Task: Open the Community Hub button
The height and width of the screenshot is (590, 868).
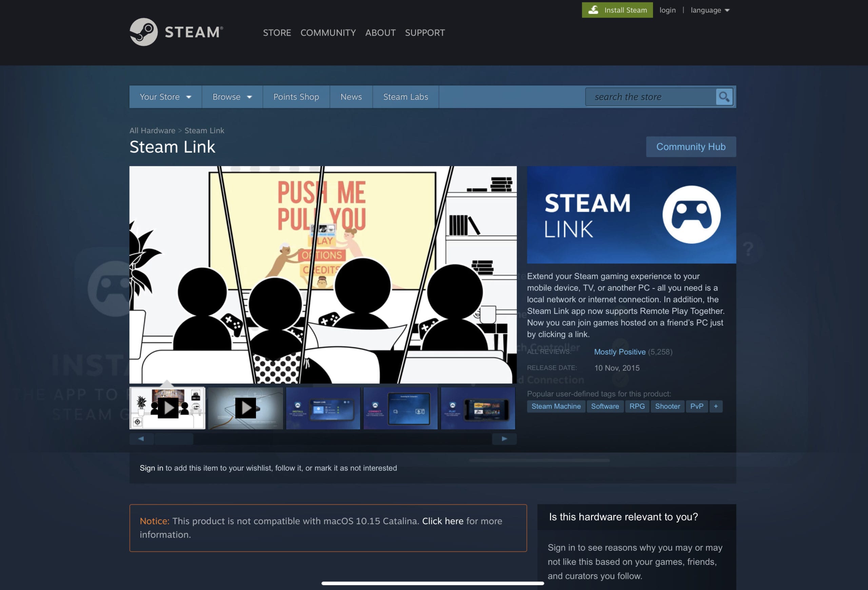Action: pyautogui.click(x=691, y=147)
